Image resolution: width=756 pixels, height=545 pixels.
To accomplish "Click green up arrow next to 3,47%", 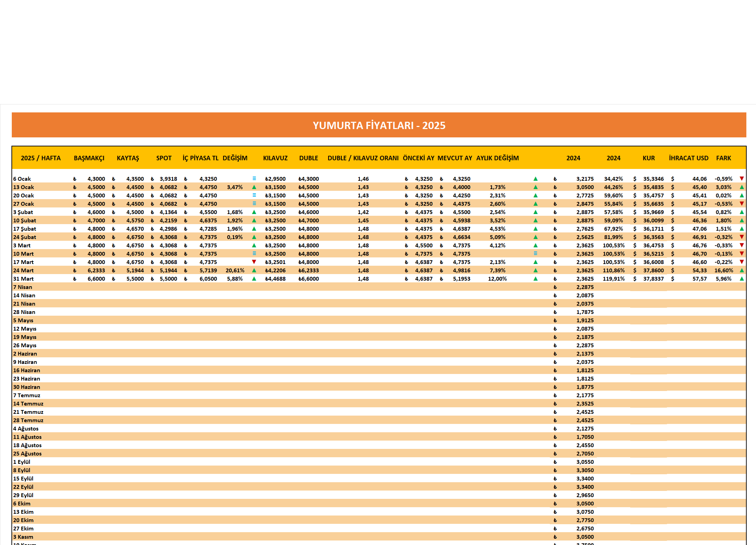I will coord(254,187).
